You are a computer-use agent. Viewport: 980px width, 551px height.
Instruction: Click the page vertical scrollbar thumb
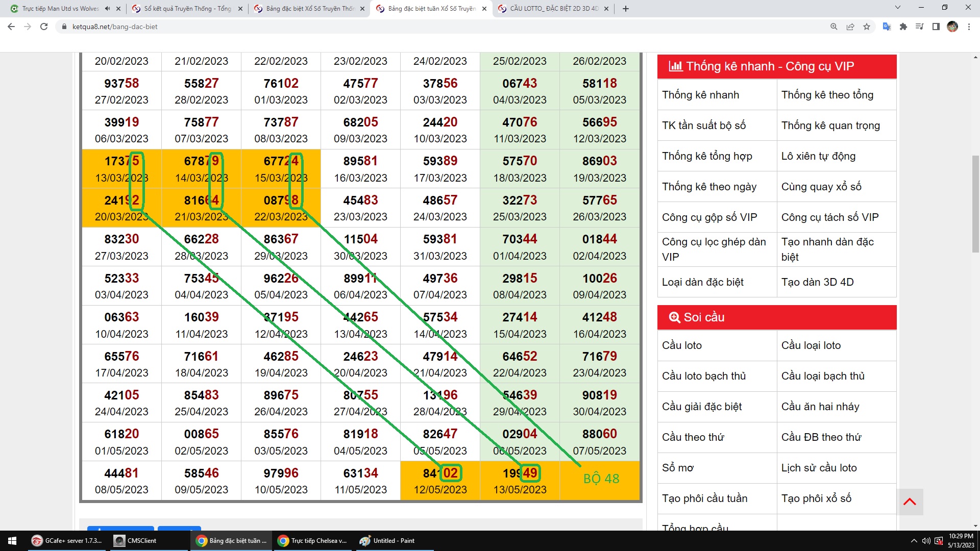point(975,204)
